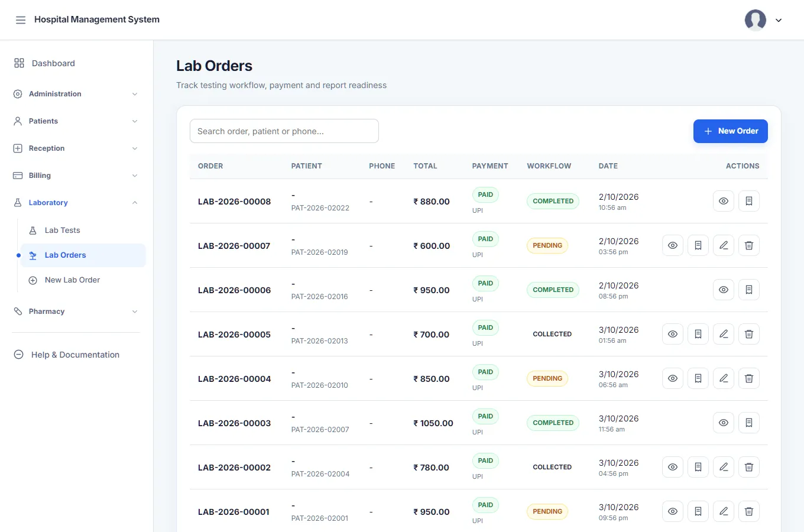Edit order LAB-2026-00007
804x532 pixels.
coord(724,245)
